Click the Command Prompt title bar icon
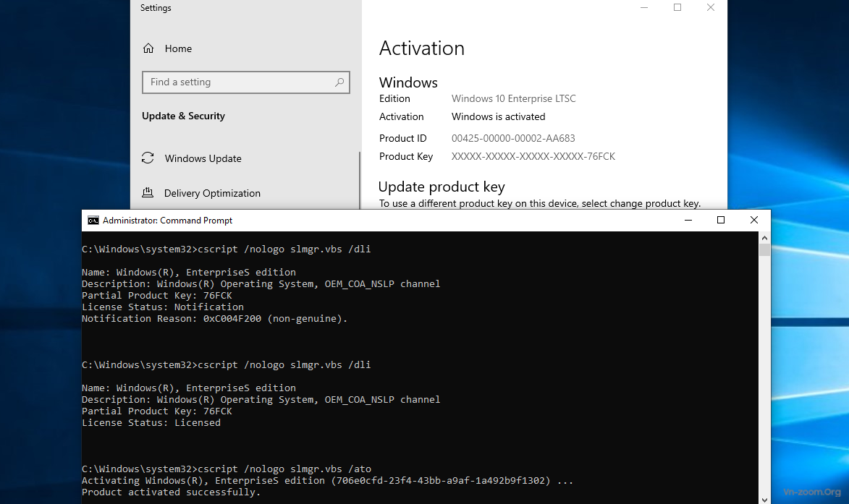The width and height of the screenshot is (849, 504). [93, 220]
